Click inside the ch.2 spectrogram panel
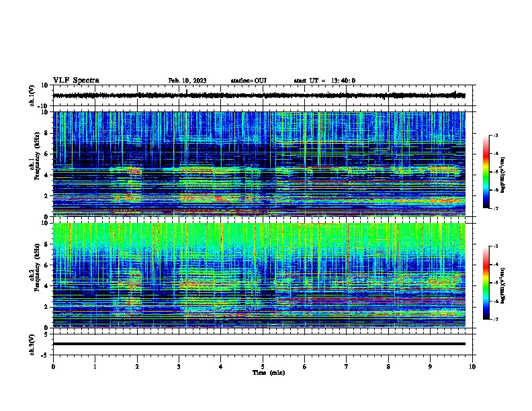Viewport: 532px width, 411px height. click(259, 275)
